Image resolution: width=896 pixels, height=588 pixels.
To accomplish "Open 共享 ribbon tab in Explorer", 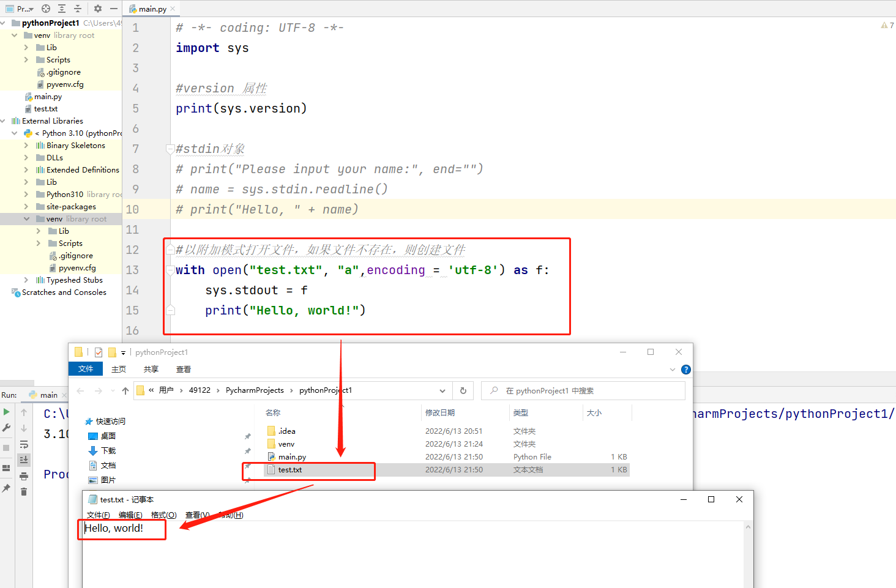I will (x=151, y=370).
